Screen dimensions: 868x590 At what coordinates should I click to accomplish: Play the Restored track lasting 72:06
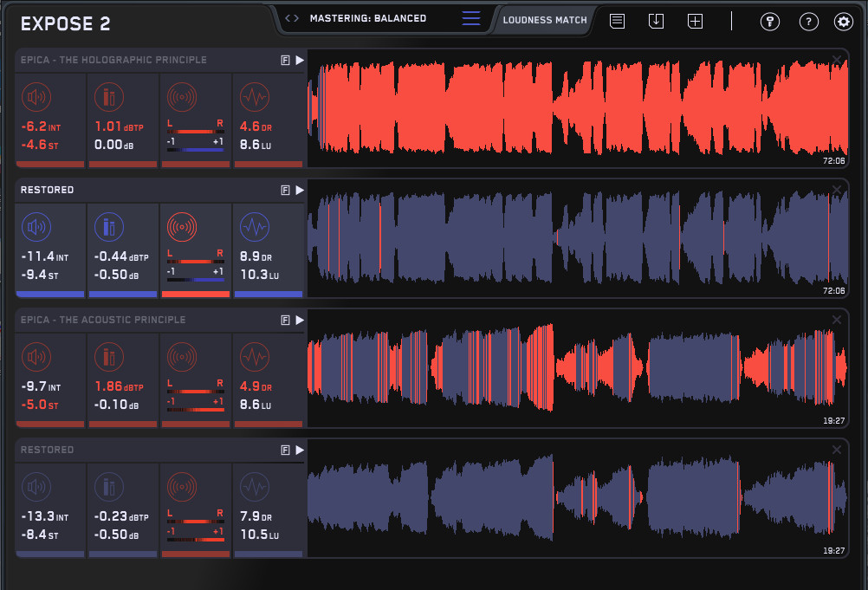coord(300,190)
